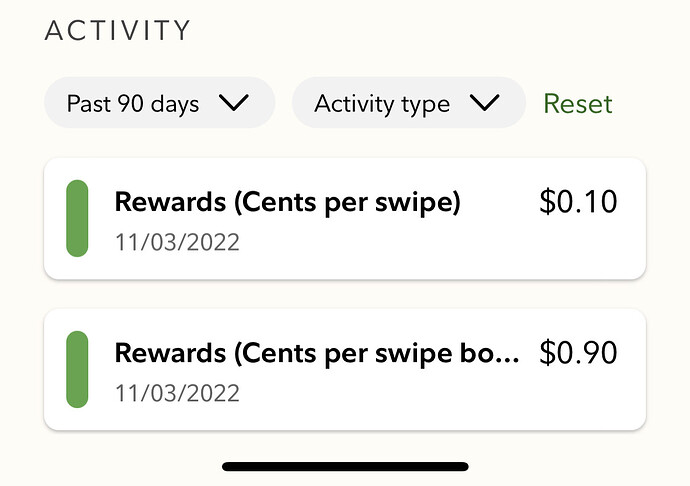Viewport: 690px width, 486px height.
Task: Select the "Activity type" label text
Action: coord(382,103)
